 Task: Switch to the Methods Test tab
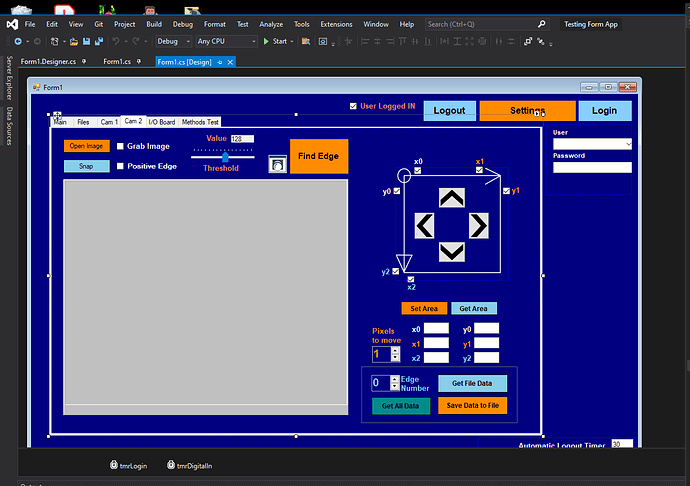[200, 122]
